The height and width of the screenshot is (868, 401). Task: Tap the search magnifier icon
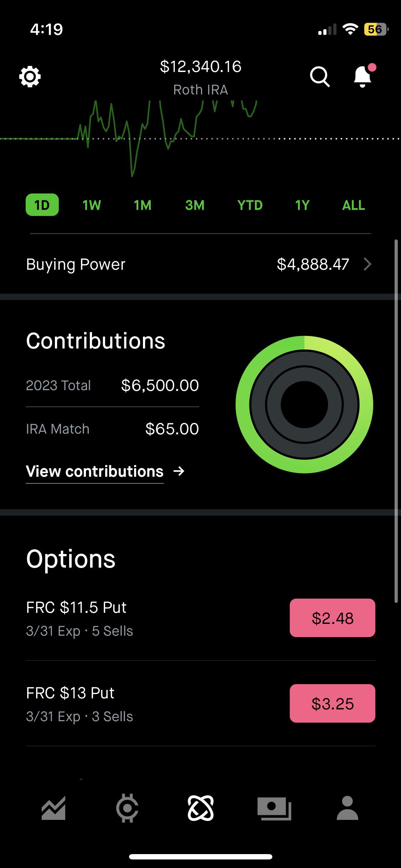click(x=319, y=77)
